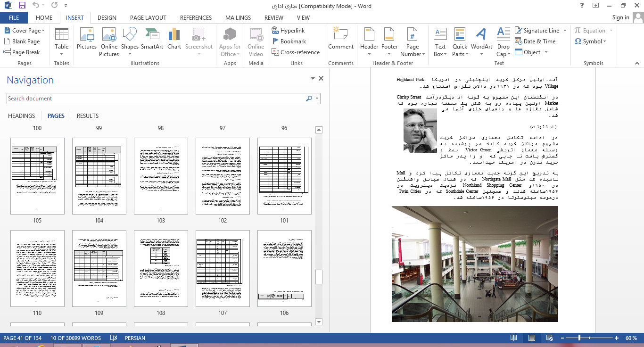Image resolution: width=644 pixels, height=347 pixels.
Task: Switch to HEADINGS tab in Navigation
Action: [x=22, y=116]
